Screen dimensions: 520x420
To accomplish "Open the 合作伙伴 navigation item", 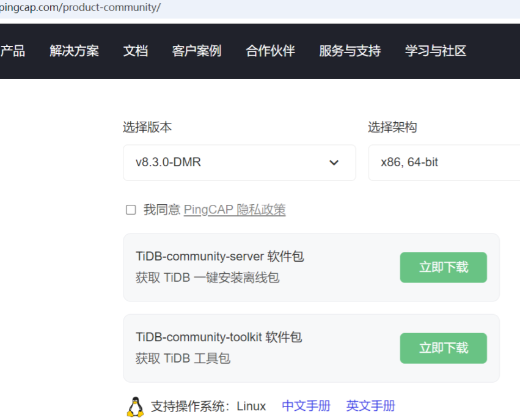I will pos(270,51).
